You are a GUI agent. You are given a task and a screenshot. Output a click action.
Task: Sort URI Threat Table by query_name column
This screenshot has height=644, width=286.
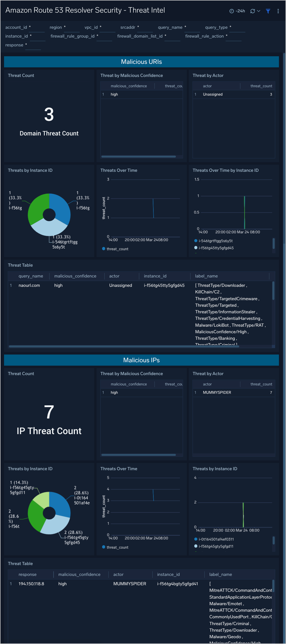[x=31, y=276]
